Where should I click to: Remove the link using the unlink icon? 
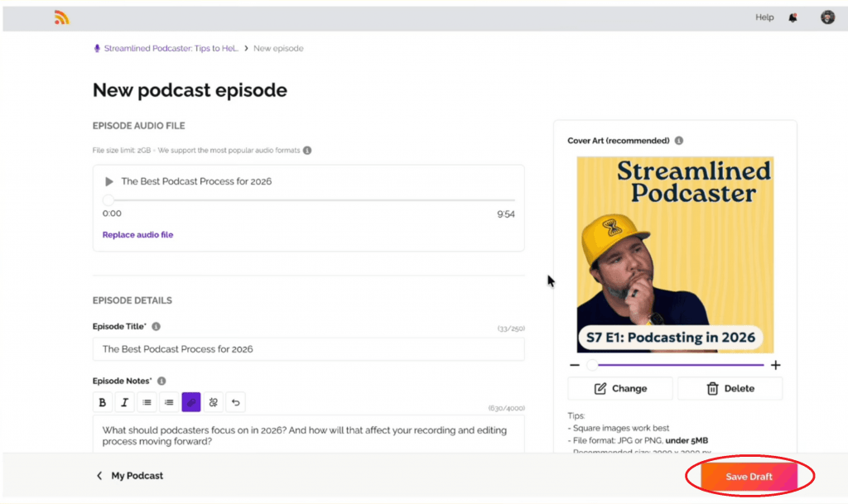click(x=212, y=402)
